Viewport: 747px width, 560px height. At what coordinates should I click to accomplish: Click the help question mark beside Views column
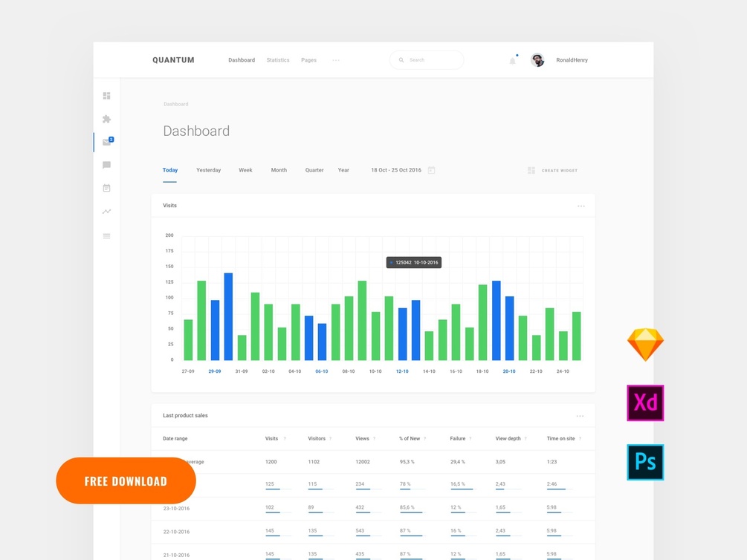375,439
